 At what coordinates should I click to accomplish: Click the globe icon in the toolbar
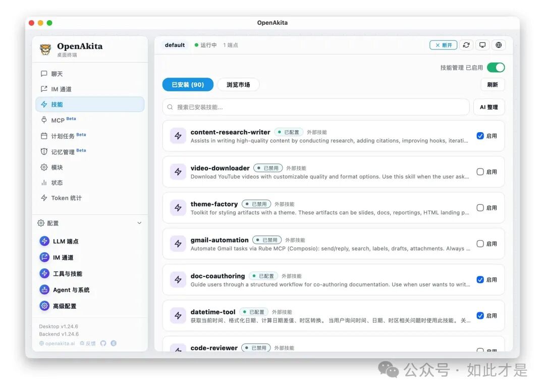pos(499,45)
